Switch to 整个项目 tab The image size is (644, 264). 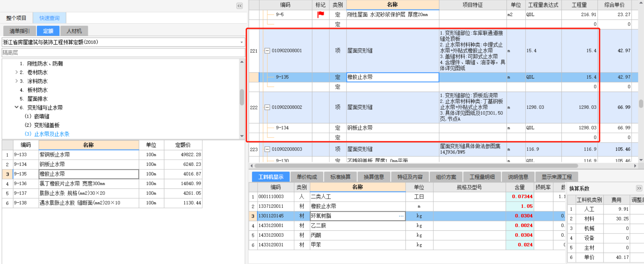click(16, 18)
